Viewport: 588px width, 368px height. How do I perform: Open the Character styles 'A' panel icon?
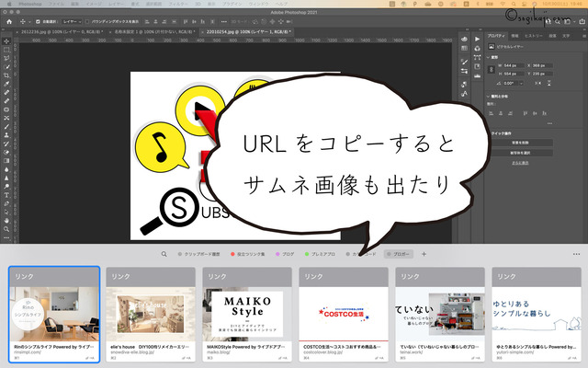click(x=464, y=94)
